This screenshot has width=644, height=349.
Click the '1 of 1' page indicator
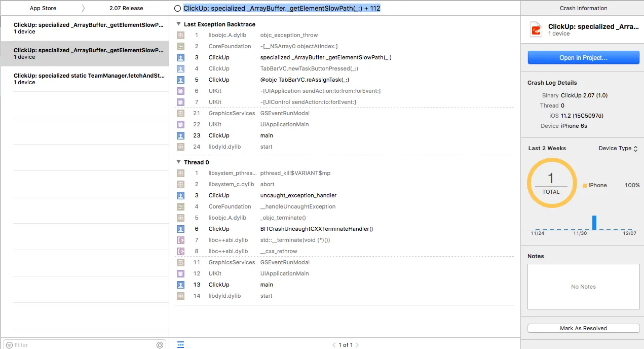tap(346, 345)
